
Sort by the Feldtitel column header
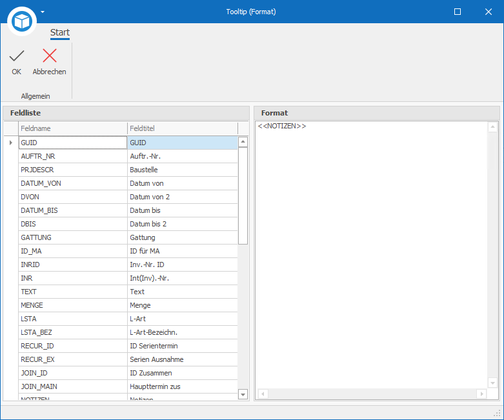pyautogui.click(x=183, y=128)
